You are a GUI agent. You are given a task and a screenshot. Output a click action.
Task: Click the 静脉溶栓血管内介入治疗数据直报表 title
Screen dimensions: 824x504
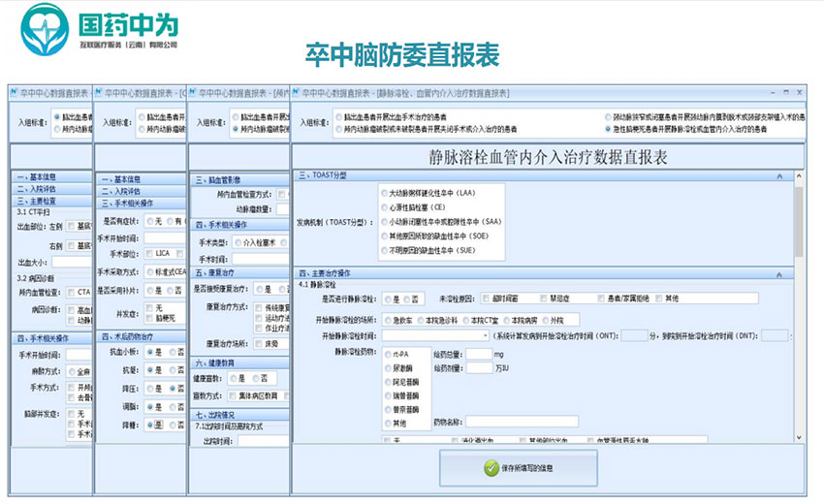point(548,157)
